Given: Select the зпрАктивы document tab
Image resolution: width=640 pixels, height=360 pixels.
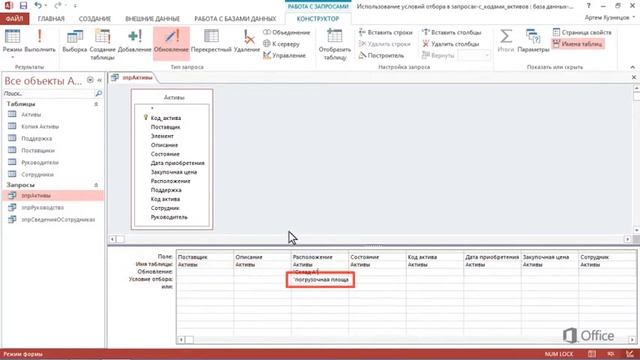Looking at the screenshot, I should coord(132,77).
